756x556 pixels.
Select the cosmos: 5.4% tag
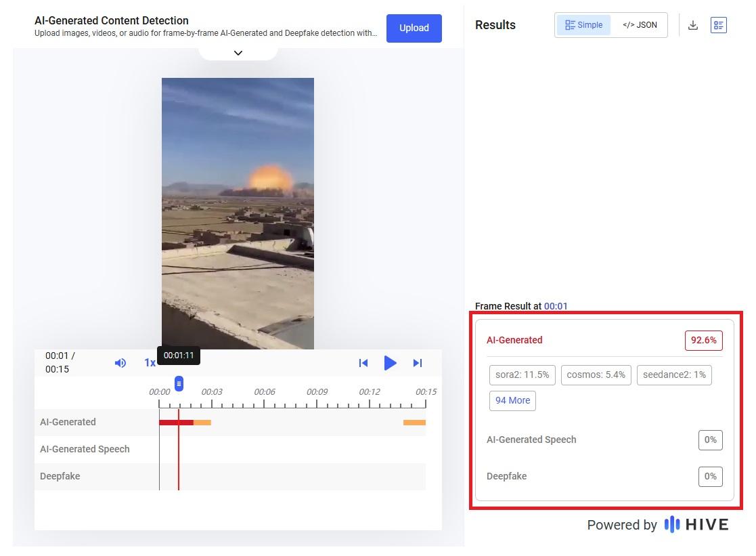pos(596,375)
